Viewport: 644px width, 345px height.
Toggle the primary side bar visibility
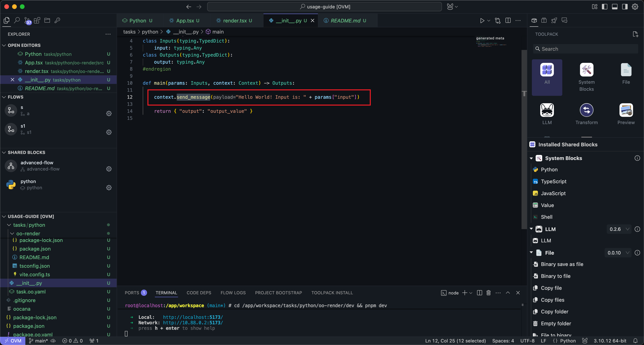tap(604, 7)
